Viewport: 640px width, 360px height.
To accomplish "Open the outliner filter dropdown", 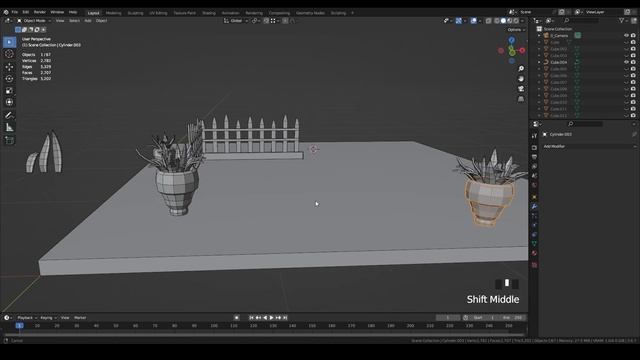I will [623, 20].
